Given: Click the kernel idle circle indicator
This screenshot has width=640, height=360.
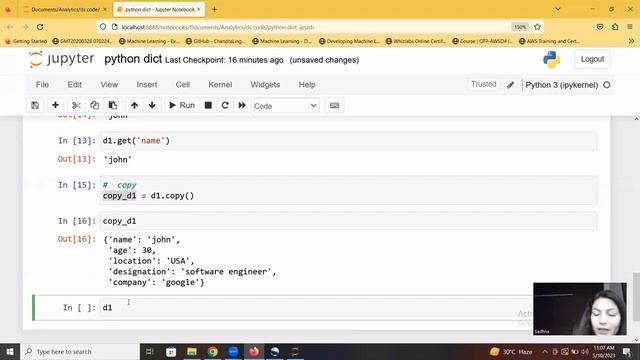Looking at the screenshot, I should 607,85.
